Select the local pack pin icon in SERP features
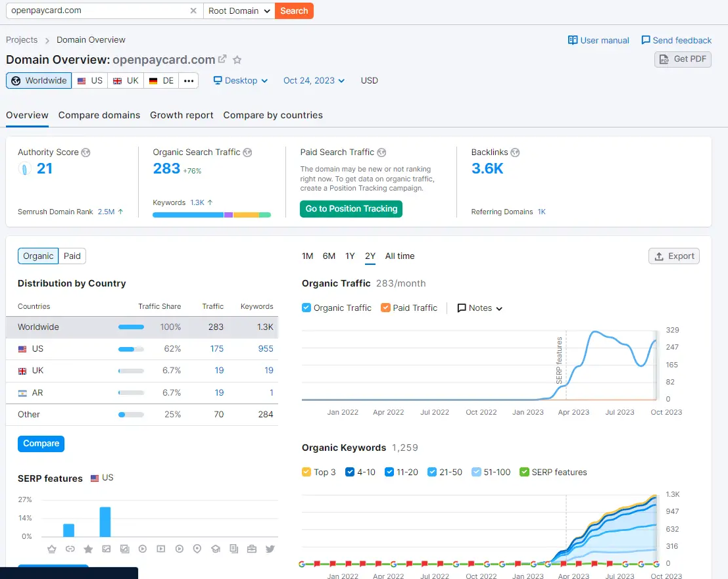 pos(197,549)
